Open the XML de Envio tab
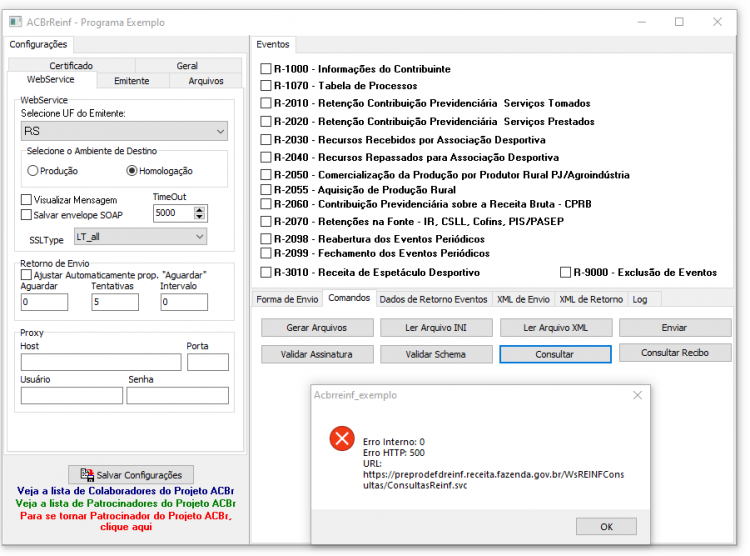 coord(523,300)
